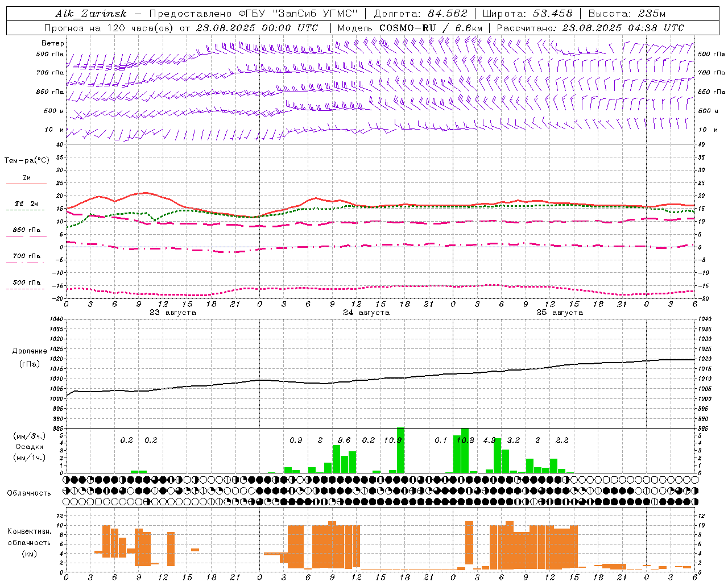728x582 pixels.
Task: Click the '24 августа' date label
Action: (x=366, y=313)
